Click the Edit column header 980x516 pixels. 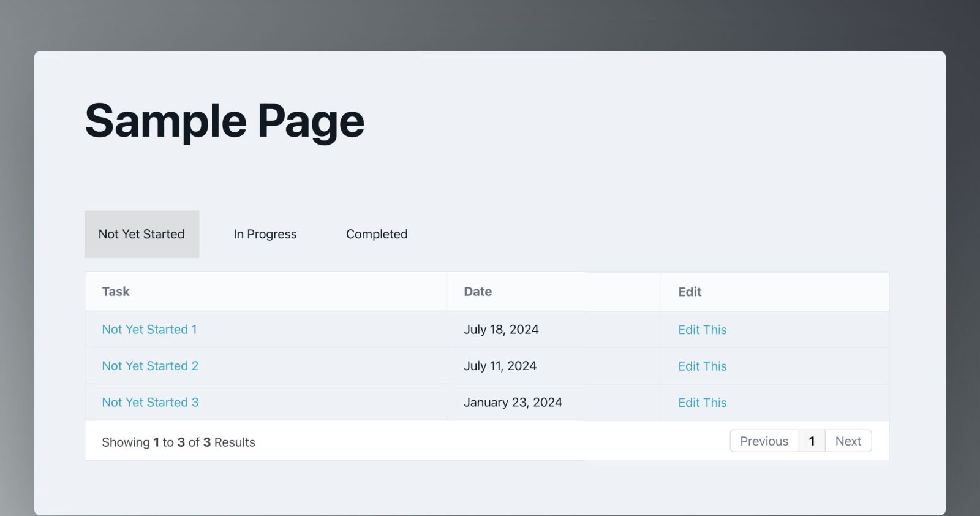pyautogui.click(x=690, y=292)
